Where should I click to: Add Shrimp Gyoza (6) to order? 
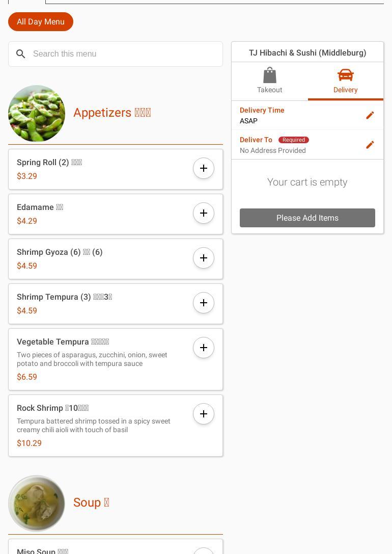(204, 258)
